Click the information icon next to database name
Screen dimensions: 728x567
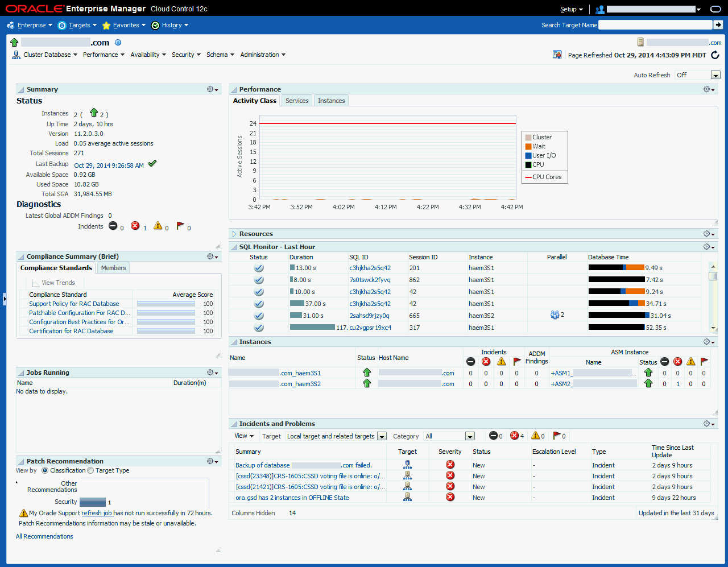point(118,43)
